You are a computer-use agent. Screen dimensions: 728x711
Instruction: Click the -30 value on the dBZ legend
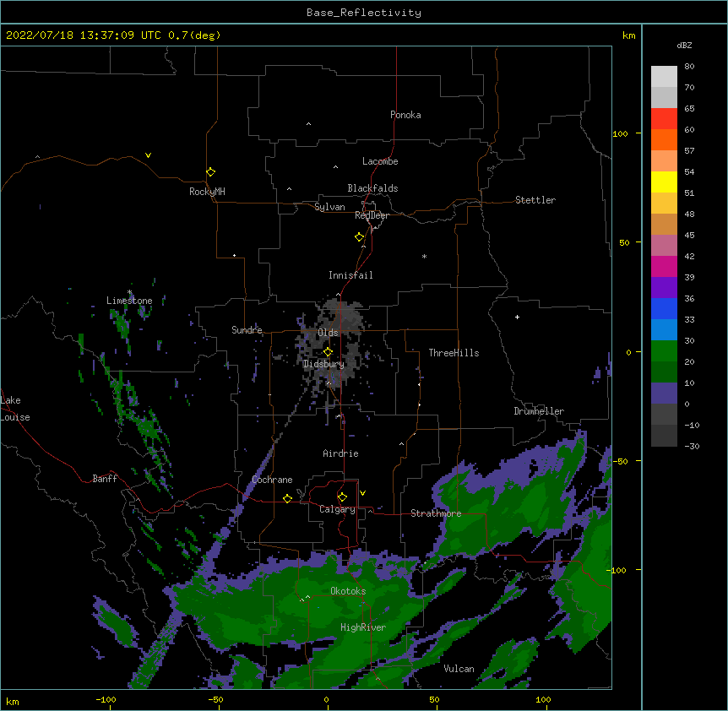[692, 447]
